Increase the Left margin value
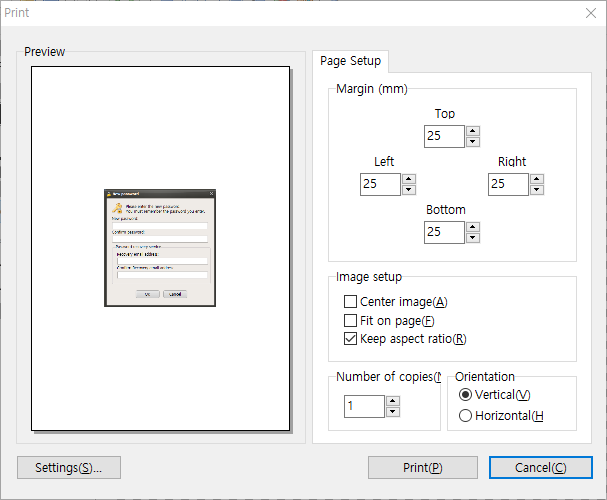This screenshot has width=607, height=500. (x=409, y=179)
